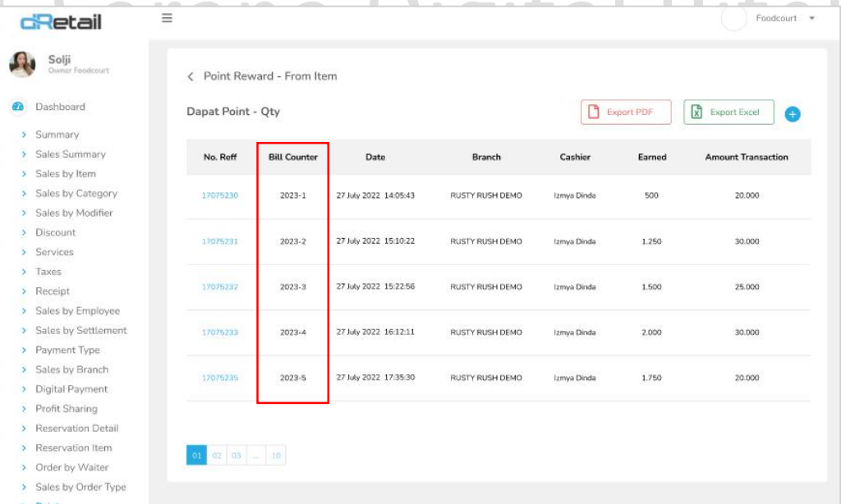Click the PDF file icon

tap(595, 112)
